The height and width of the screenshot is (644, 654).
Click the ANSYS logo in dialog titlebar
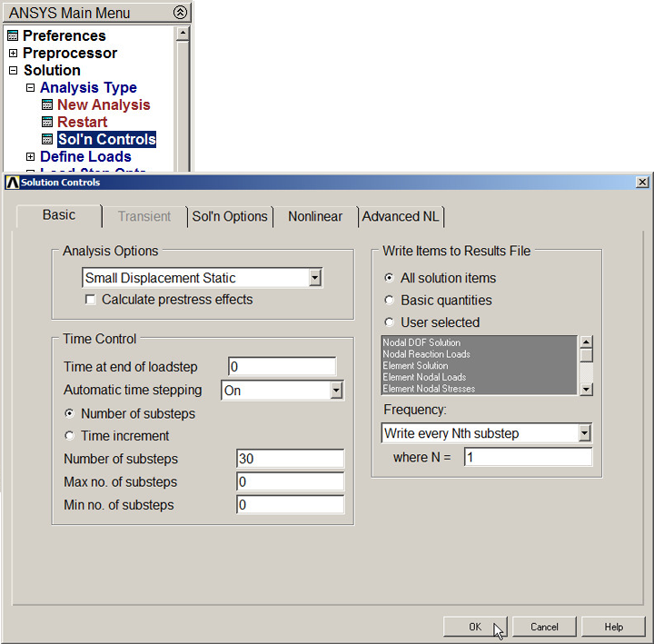(x=12, y=183)
